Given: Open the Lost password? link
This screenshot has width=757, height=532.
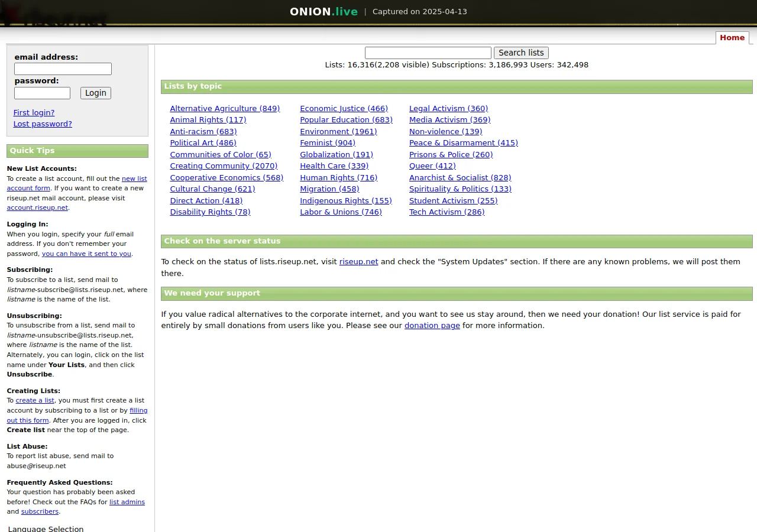Looking at the screenshot, I should pyautogui.click(x=43, y=124).
